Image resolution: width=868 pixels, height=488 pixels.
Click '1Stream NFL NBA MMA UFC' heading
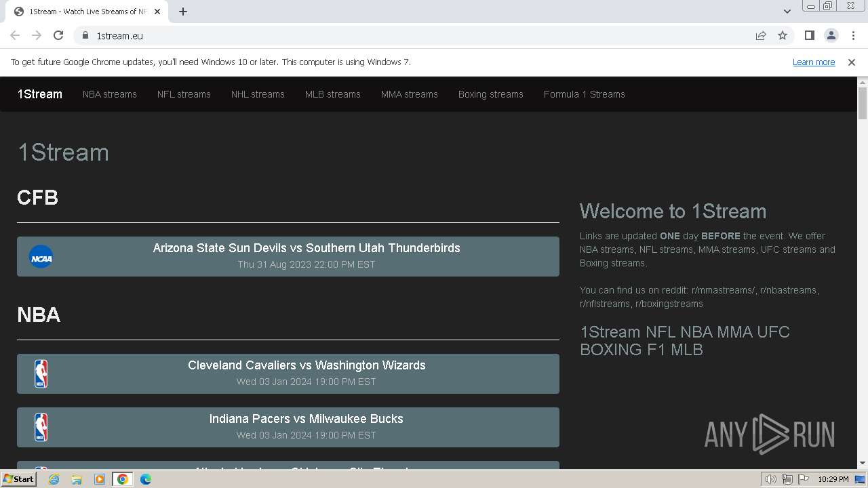[x=685, y=341]
